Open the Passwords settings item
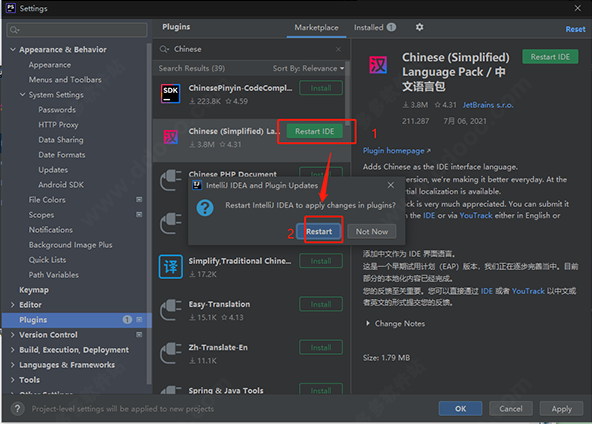The width and height of the screenshot is (592, 424). pyautogui.click(x=57, y=110)
